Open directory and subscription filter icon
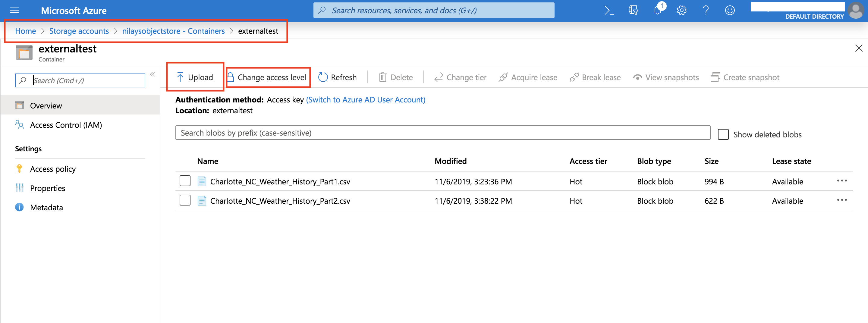Viewport: 868px width, 323px height. tap(633, 11)
